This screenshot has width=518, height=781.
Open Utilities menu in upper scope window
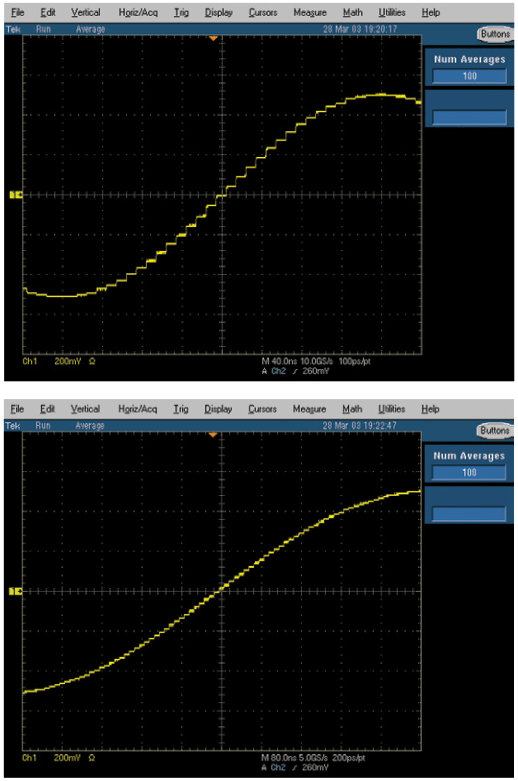(392, 12)
